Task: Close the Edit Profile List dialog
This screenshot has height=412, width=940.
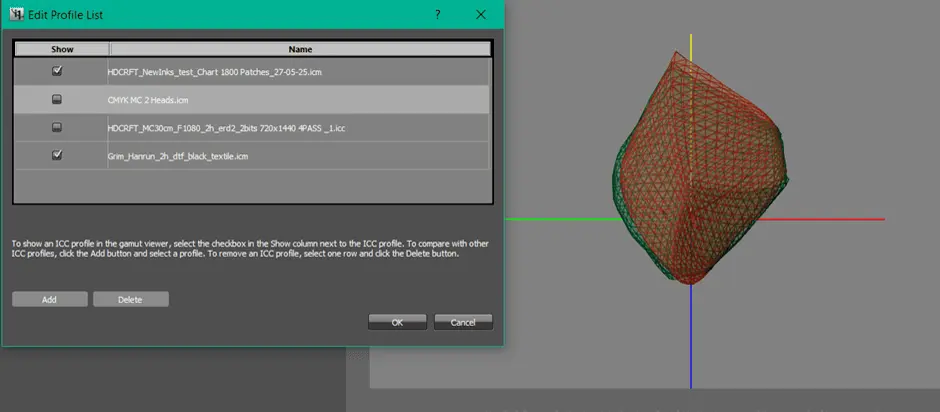Action: [x=481, y=14]
